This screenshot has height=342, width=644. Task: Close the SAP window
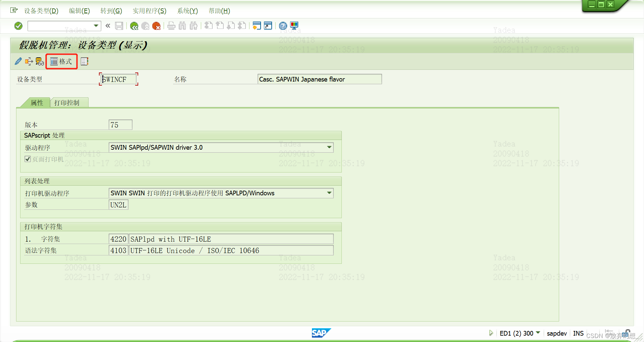tap(610, 4)
